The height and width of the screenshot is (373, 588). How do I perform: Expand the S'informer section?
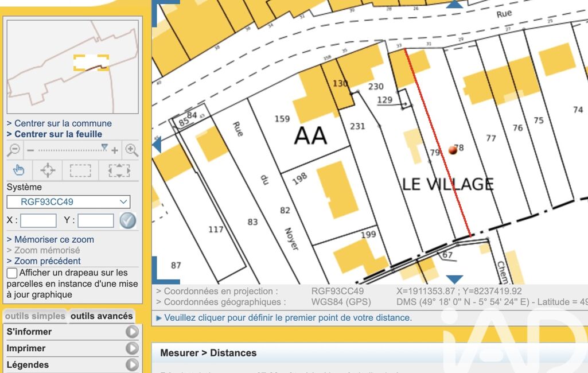(x=132, y=332)
